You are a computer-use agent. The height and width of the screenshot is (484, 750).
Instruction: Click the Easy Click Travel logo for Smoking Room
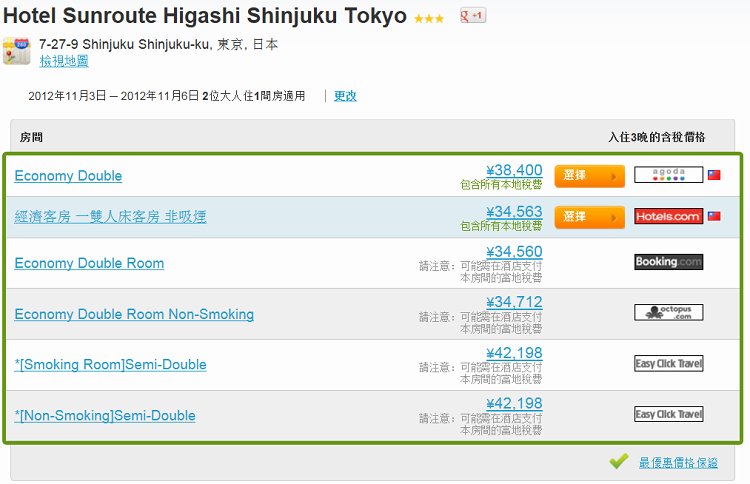coord(668,363)
